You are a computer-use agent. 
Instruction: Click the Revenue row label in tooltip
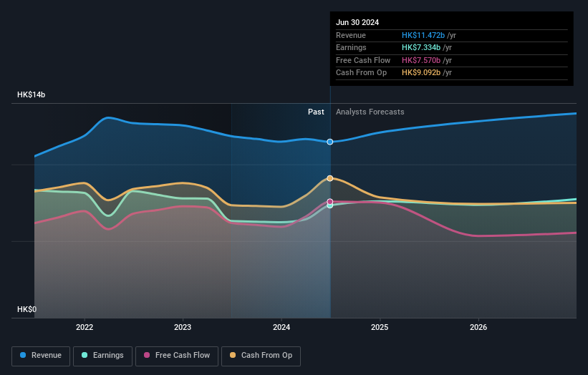[351, 35]
